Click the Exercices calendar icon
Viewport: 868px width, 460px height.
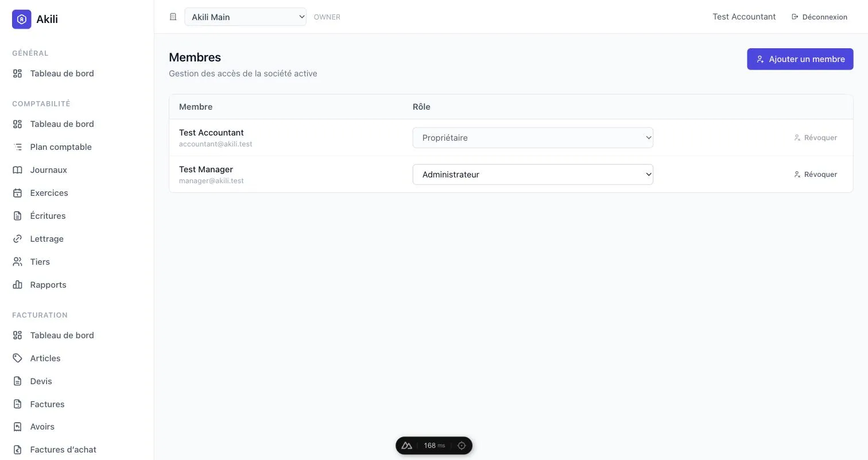click(18, 193)
